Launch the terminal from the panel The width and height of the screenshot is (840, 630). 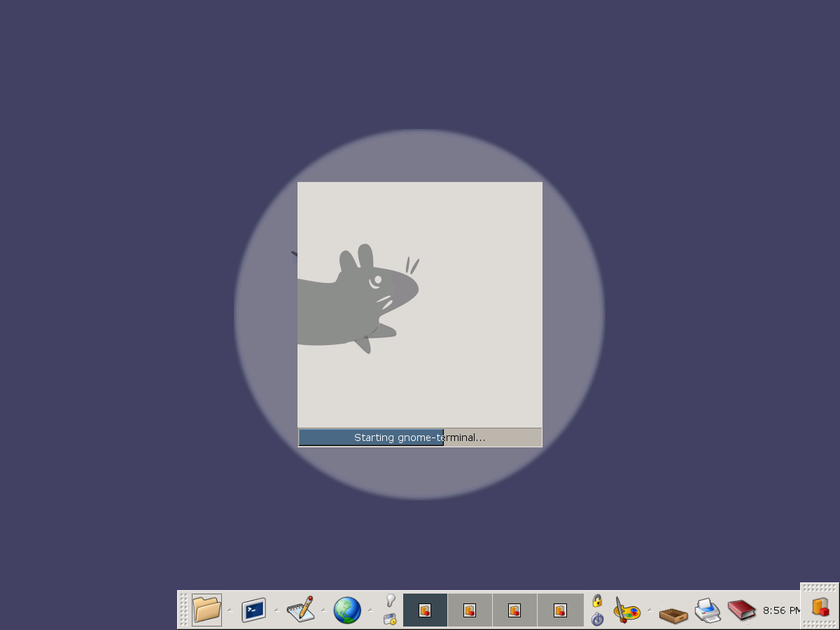pyautogui.click(x=253, y=610)
